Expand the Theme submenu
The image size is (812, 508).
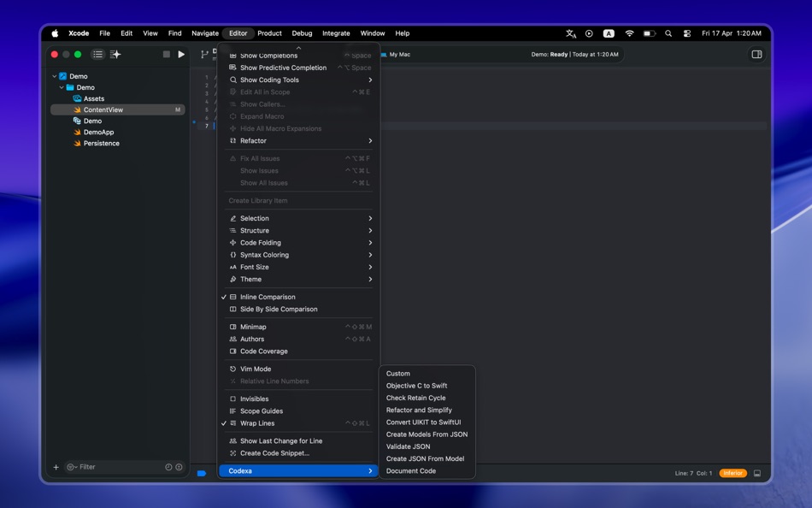(299, 280)
